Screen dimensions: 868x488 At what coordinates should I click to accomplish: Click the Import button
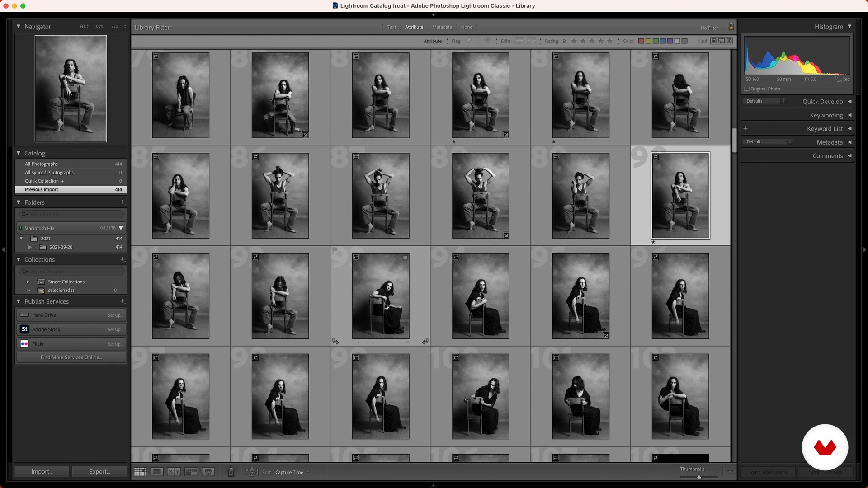tap(42, 471)
